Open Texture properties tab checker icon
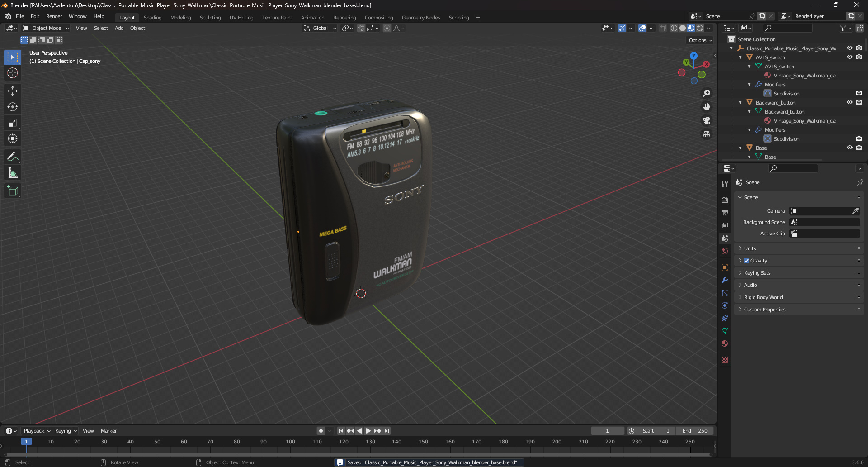 click(725, 360)
